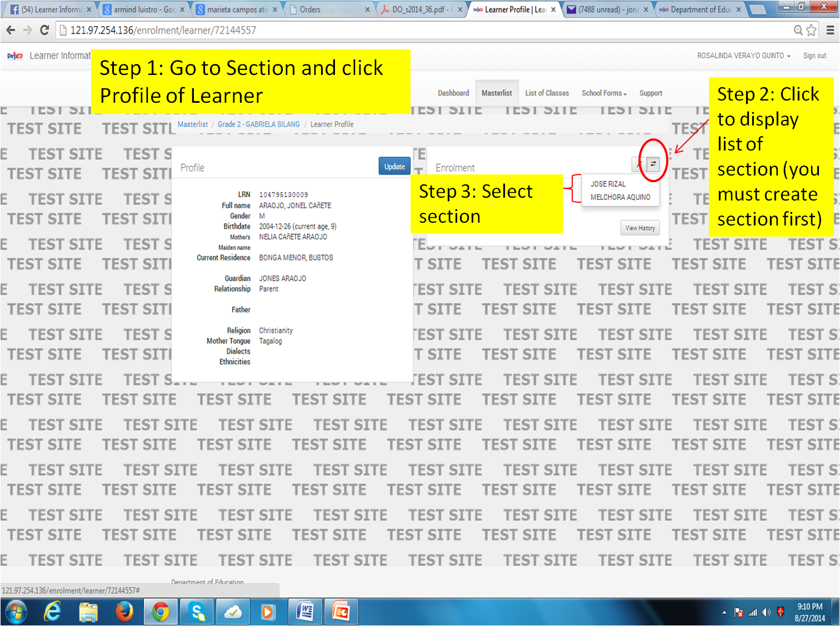Click the full name ARAOJO, JONEL CAÑETE
840x626 pixels.
295,206
